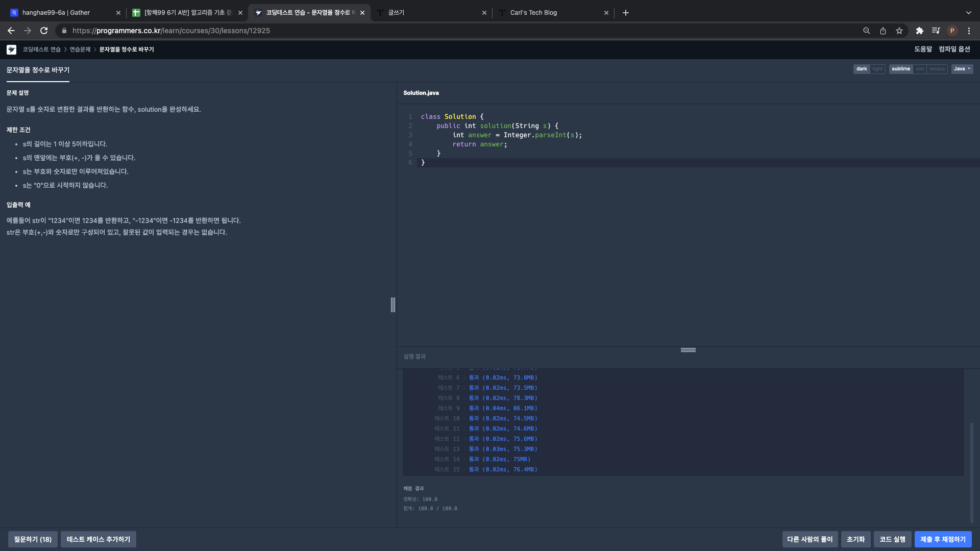Open a new browser tab with the plus icon
This screenshot has width=980, height=551.
coord(626,13)
